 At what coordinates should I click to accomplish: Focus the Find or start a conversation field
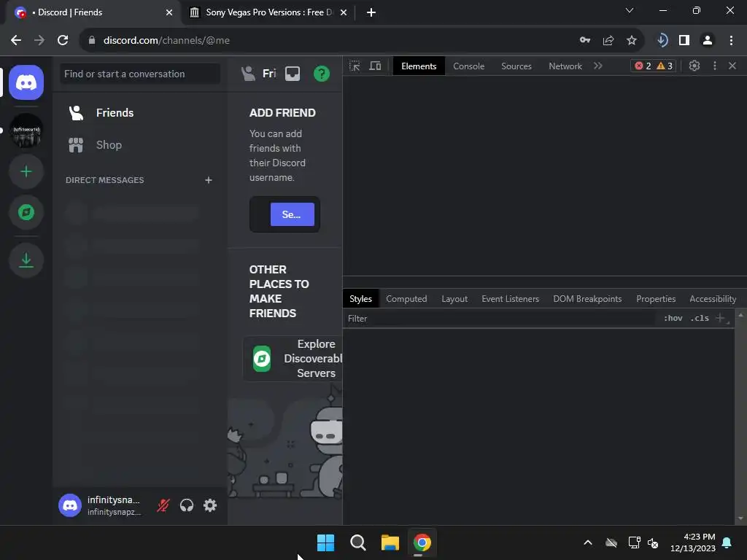[139, 74]
